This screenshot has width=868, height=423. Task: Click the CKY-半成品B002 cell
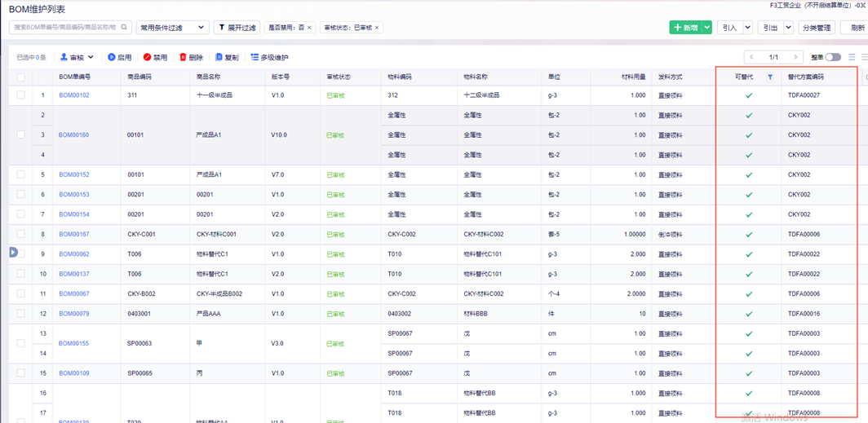tap(219, 293)
